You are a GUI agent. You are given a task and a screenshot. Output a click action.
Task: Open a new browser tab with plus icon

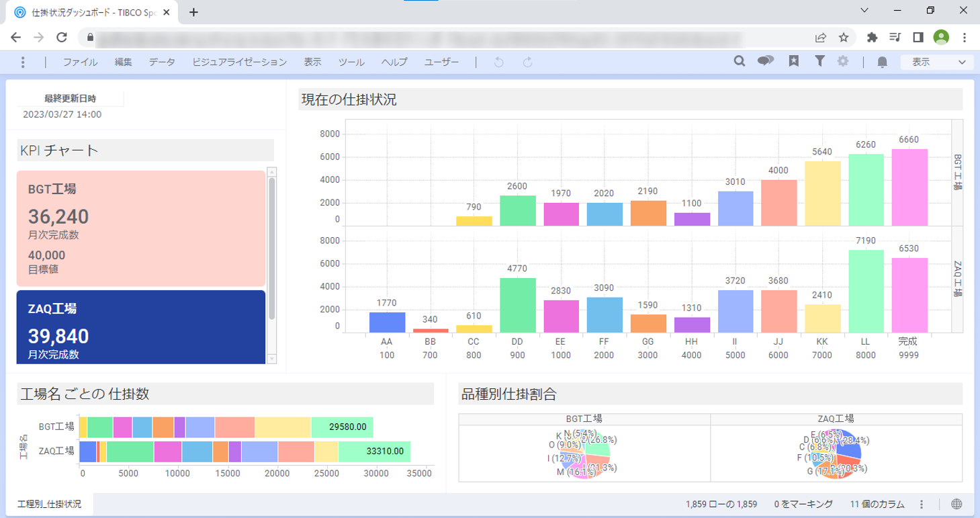click(193, 12)
